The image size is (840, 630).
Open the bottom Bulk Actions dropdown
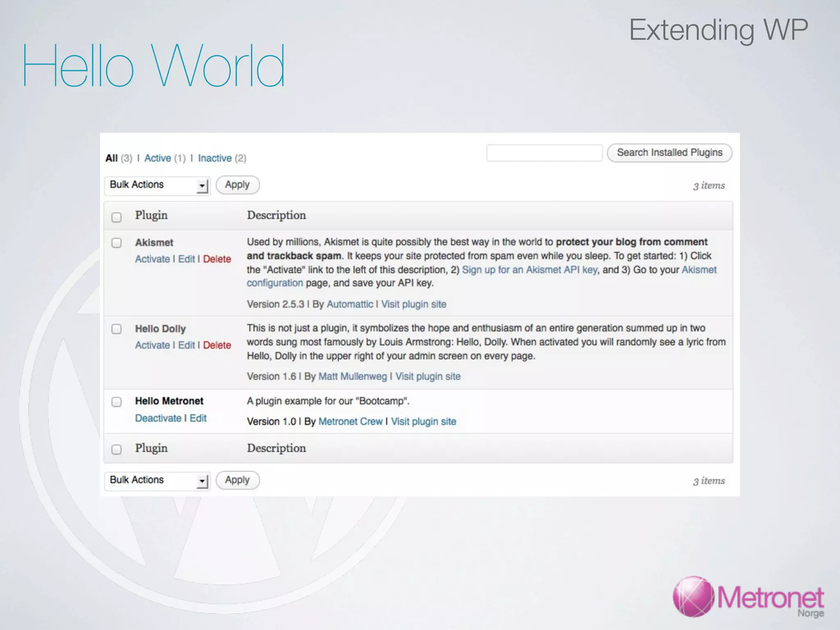click(157, 481)
